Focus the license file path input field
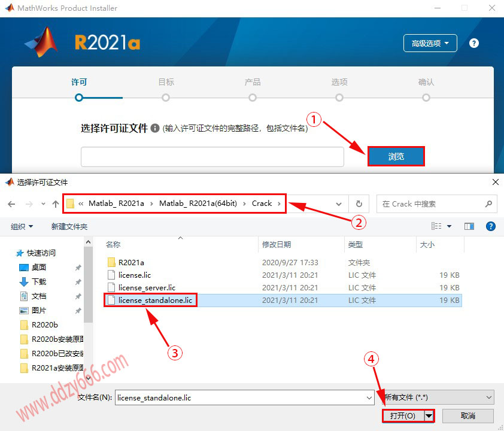 click(212, 157)
